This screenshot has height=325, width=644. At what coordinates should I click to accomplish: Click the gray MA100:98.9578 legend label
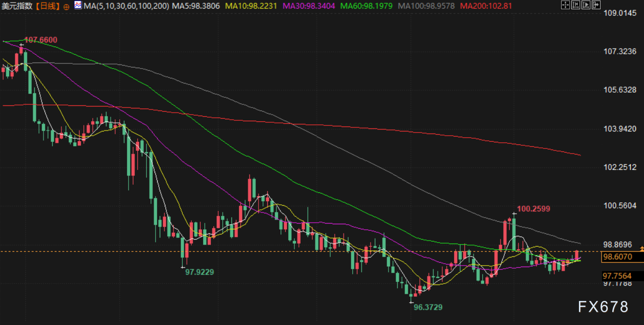pos(427,6)
